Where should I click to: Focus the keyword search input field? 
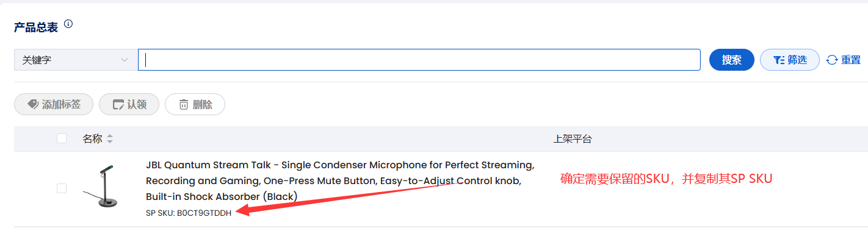coord(419,60)
